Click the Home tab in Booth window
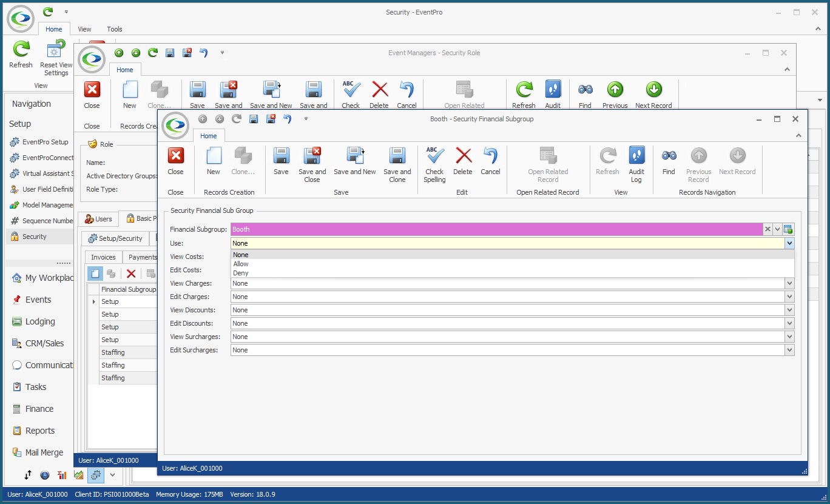830x504 pixels. point(209,136)
